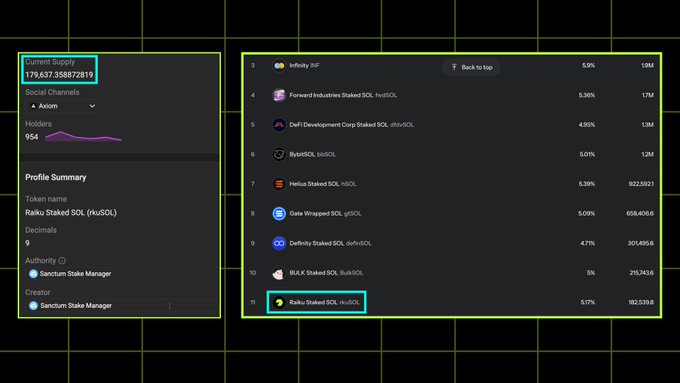The image size is (680, 383).
Task: Select the DeFi Development Corp Staked SOL name
Action: 351,124
